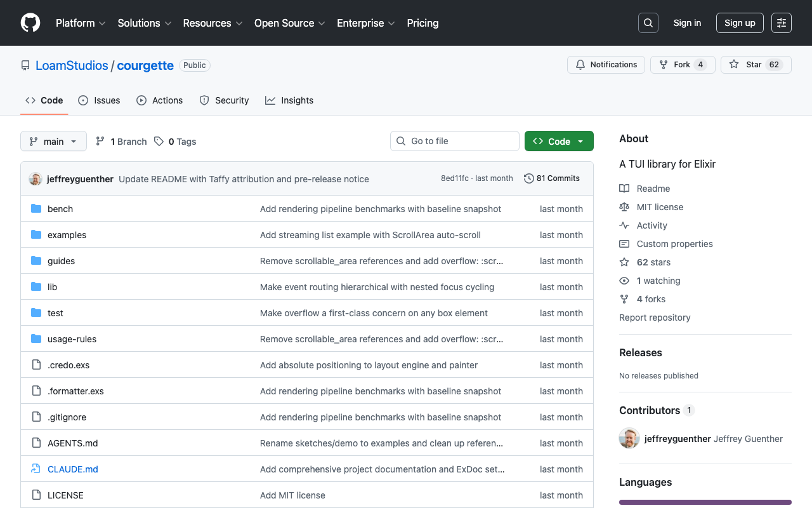Click the GitHub home logo
Image resolution: width=812 pixels, height=508 pixels.
click(x=30, y=23)
